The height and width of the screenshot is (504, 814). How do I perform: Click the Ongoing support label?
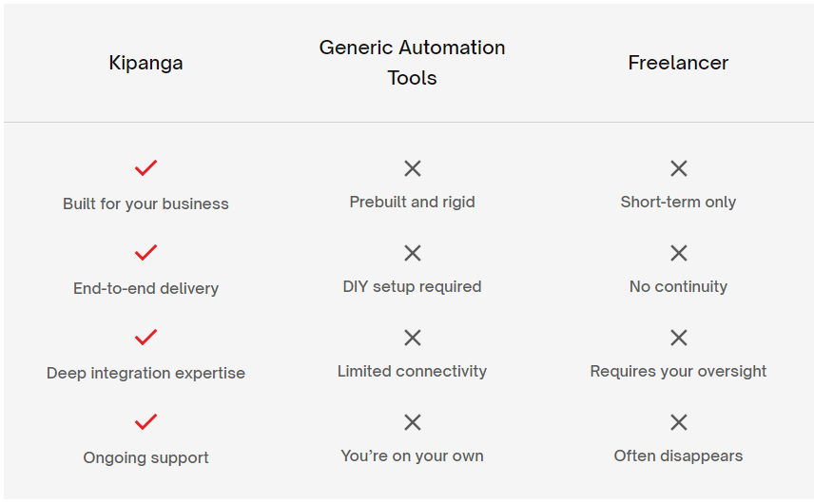pos(145,457)
